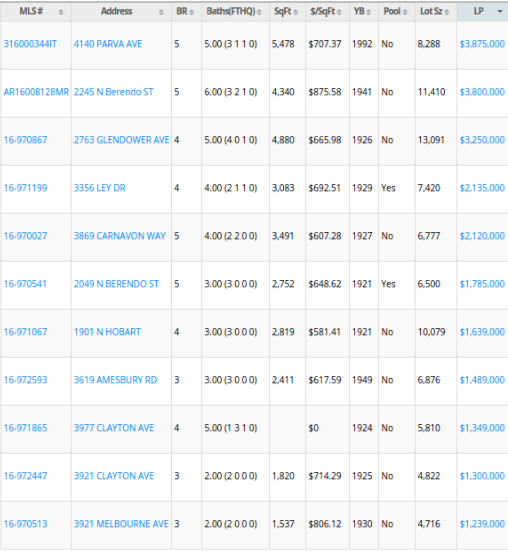Open MLS listing 316000344IT
Screen dimensions: 508x552
click(30, 44)
